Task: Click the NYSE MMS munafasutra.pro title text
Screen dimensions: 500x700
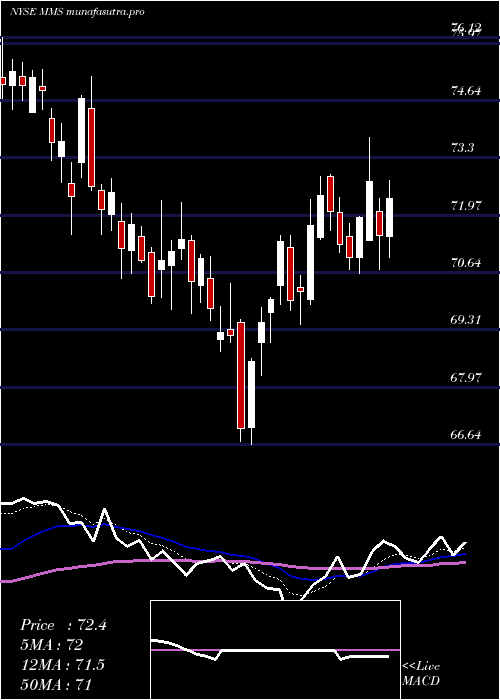Action: pyautogui.click(x=77, y=12)
